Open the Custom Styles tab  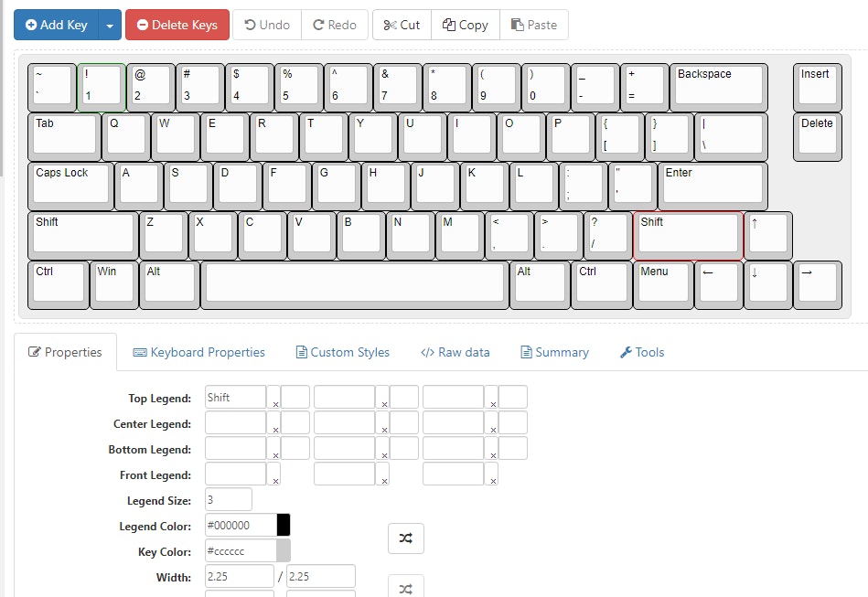coord(342,352)
